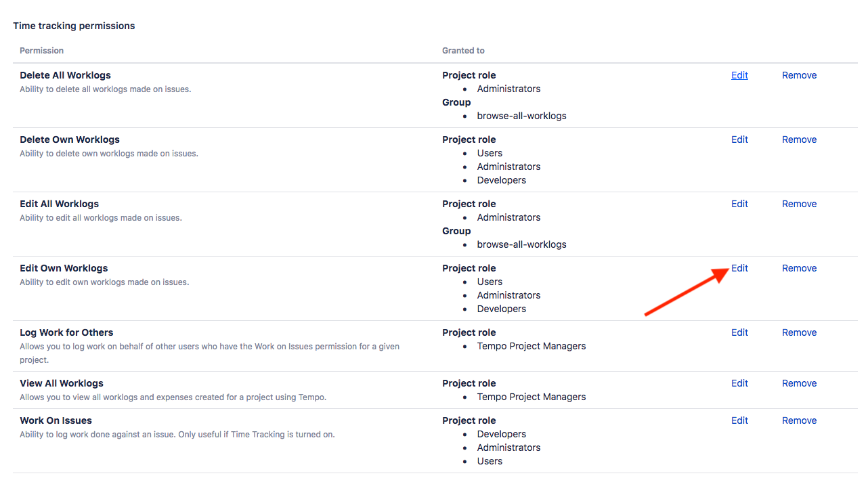Edit the Log Work for Others permission

coord(739,332)
